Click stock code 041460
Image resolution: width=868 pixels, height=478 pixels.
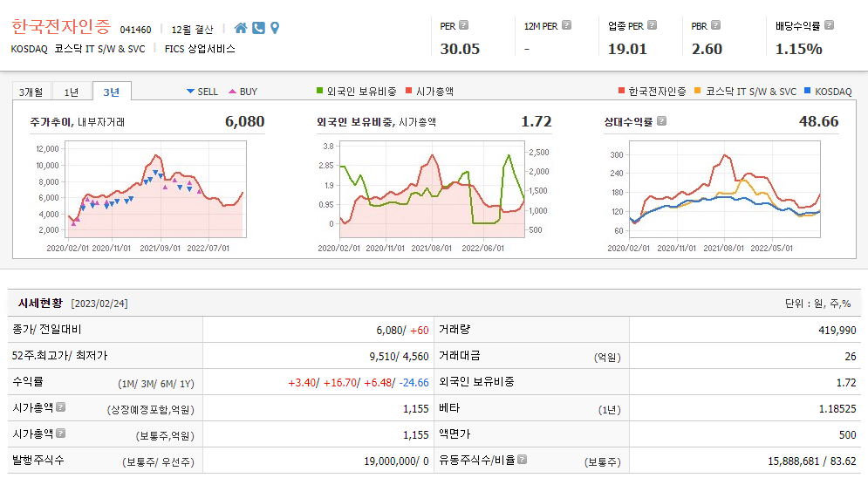coord(135,30)
